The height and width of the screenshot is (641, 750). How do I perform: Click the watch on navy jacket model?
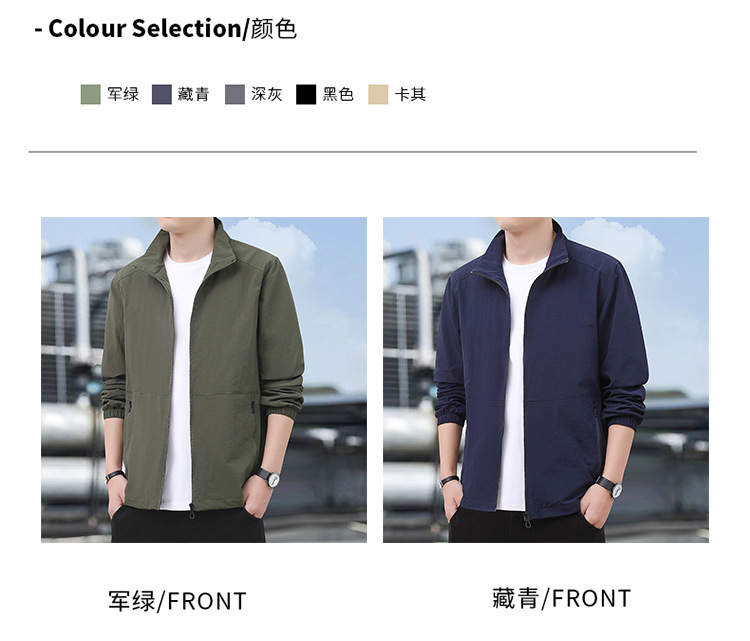click(613, 486)
